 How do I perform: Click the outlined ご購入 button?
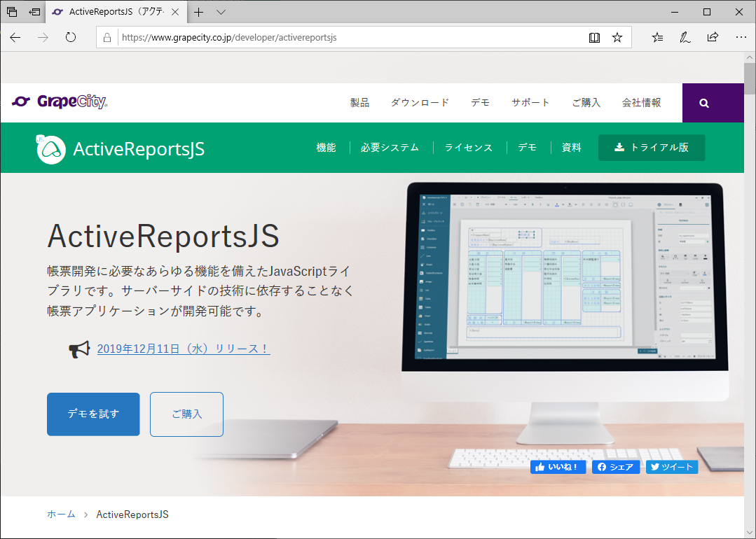(186, 414)
